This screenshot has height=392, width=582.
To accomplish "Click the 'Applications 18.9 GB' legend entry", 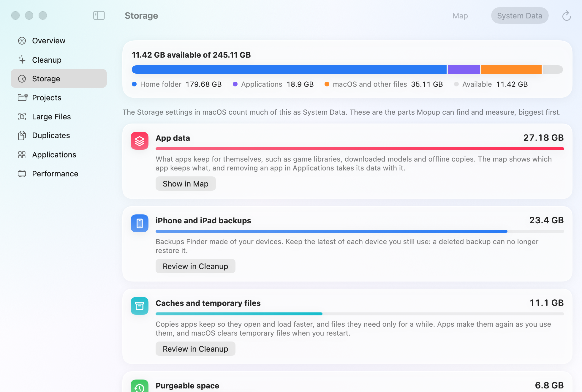I will [273, 84].
